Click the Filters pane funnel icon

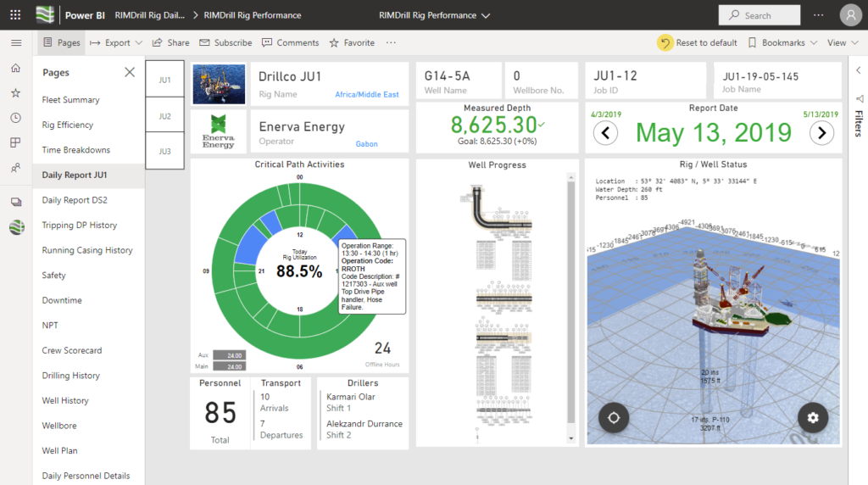coord(860,98)
